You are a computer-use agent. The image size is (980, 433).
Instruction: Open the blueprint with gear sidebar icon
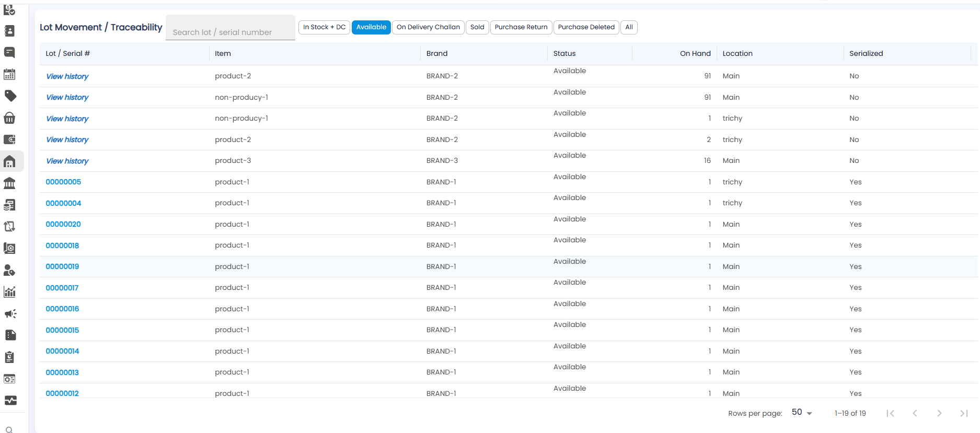(9, 248)
